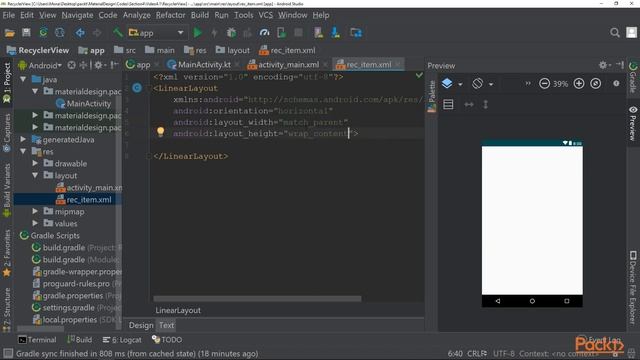
Task: Toggle the 2: Favorites tool window
Action: [x=7, y=254]
